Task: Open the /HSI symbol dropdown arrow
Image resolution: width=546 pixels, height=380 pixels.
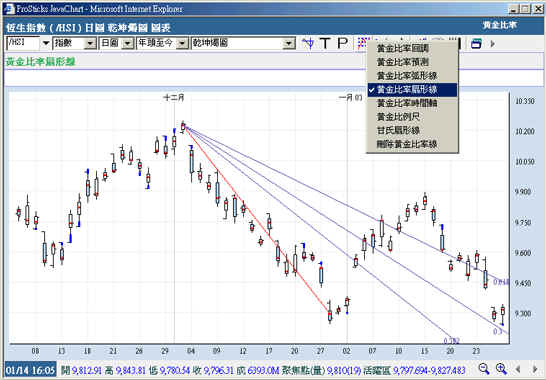Action: [46, 44]
